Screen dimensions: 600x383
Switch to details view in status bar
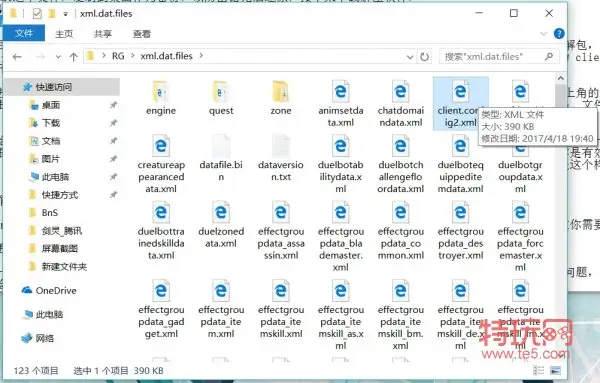pyautogui.click(x=538, y=370)
